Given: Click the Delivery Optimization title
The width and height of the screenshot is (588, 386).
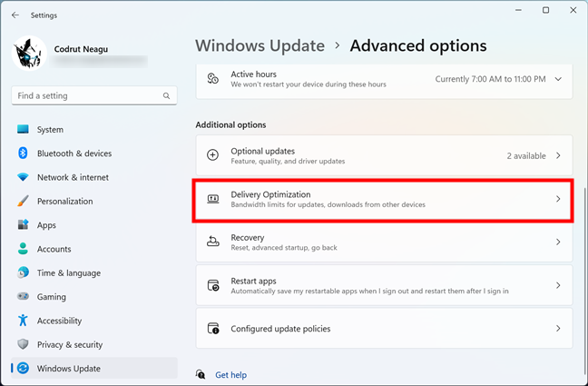Looking at the screenshot, I should tap(270, 194).
